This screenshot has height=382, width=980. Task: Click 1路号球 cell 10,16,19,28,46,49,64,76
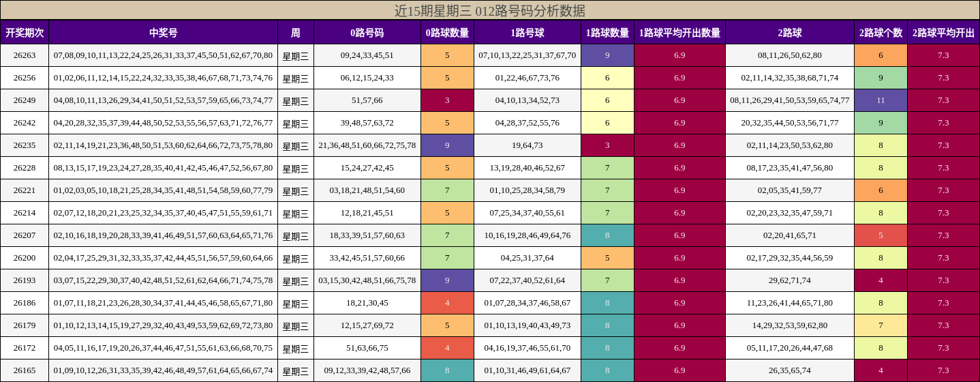point(527,235)
